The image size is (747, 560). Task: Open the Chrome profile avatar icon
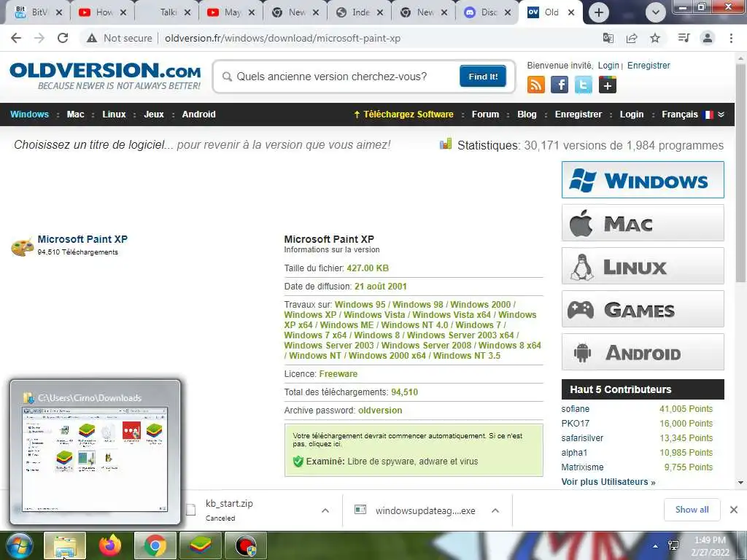coord(708,38)
